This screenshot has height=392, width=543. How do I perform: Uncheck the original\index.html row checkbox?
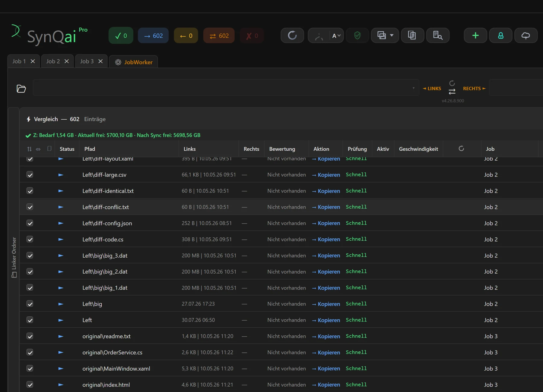pyautogui.click(x=30, y=384)
